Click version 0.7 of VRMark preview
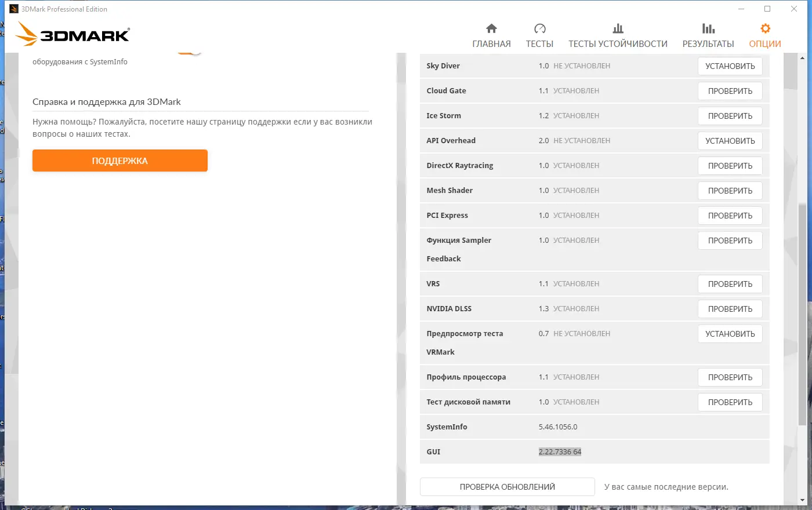Viewport: 812px width, 510px height. (x=543, y=334)
